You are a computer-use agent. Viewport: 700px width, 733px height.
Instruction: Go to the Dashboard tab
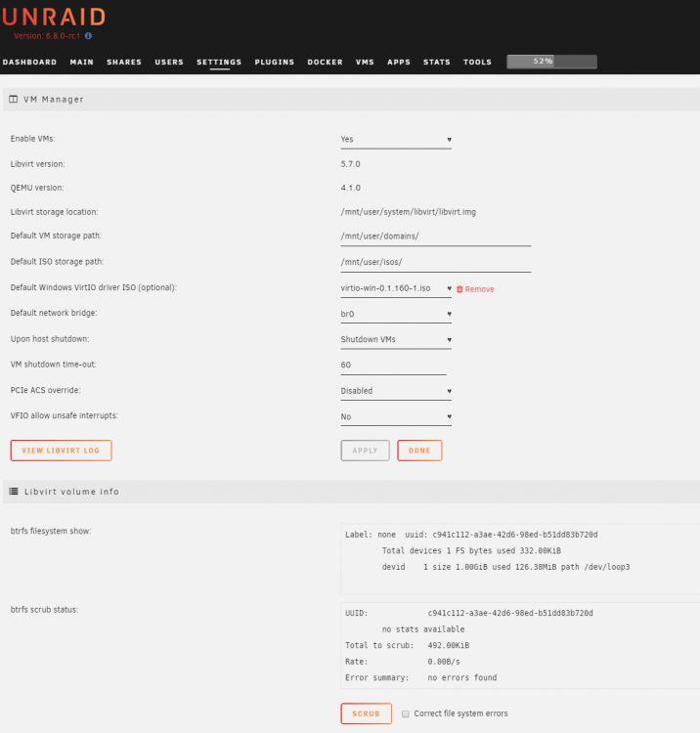(x=29, y=63)
